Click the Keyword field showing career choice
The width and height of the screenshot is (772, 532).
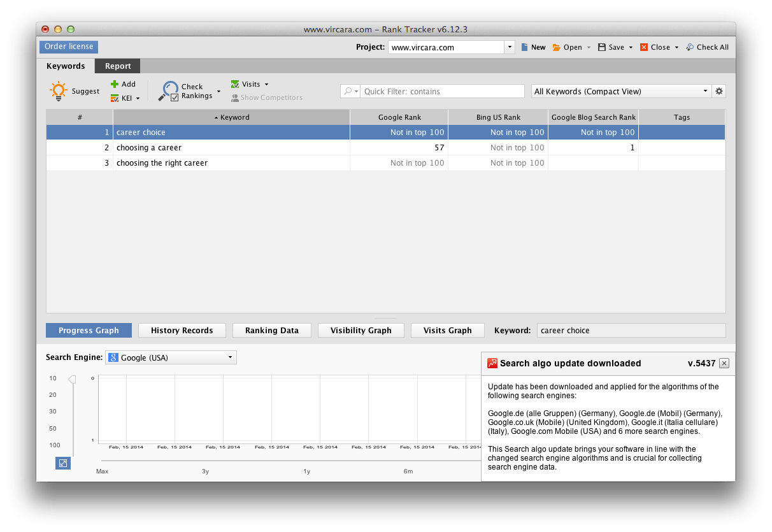pos(631,330)
